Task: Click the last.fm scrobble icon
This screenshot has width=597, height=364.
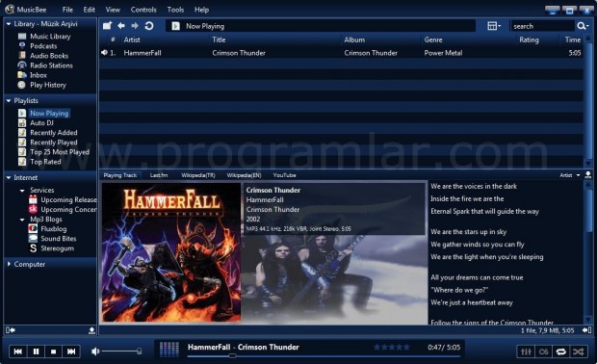Action: click(543, 351)
